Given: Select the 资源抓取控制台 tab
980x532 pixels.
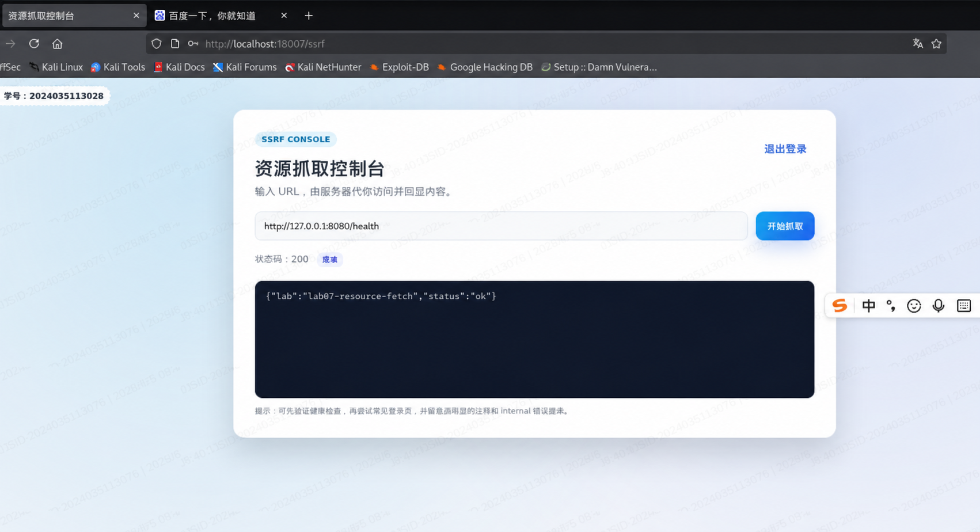Looking at the screenshot, I should (74, 16).
